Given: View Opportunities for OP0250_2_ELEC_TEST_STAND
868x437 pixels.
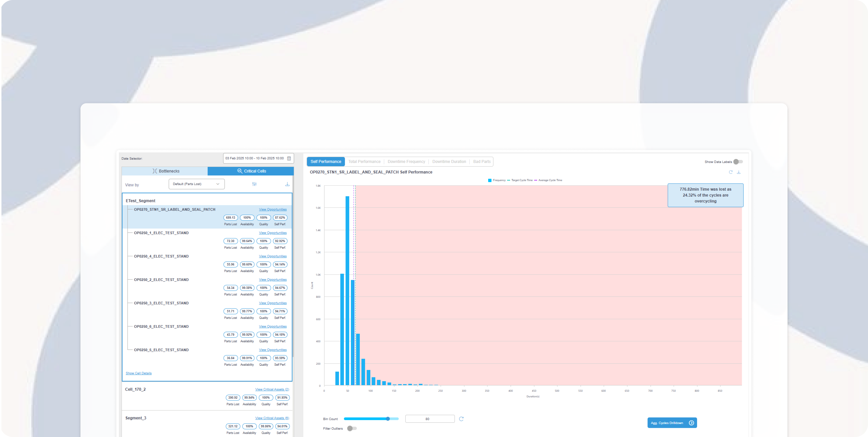Looking at the screenshot, I should pos(273,280).
